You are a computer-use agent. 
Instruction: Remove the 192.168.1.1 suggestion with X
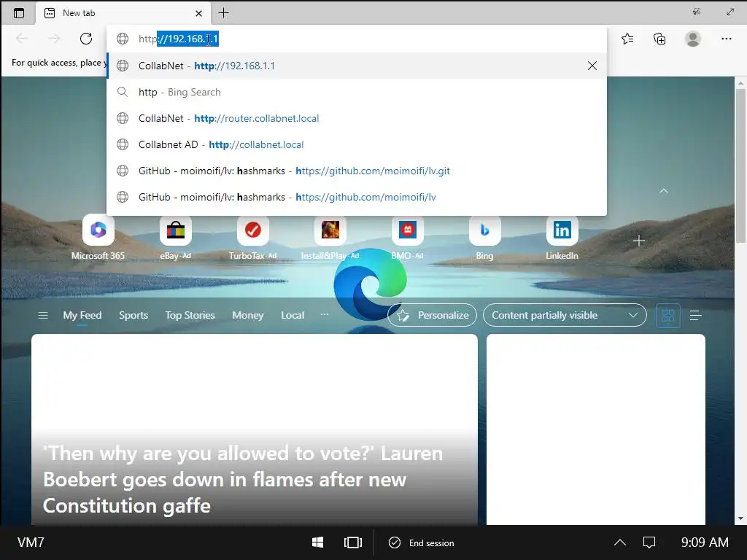pos(592,66)
